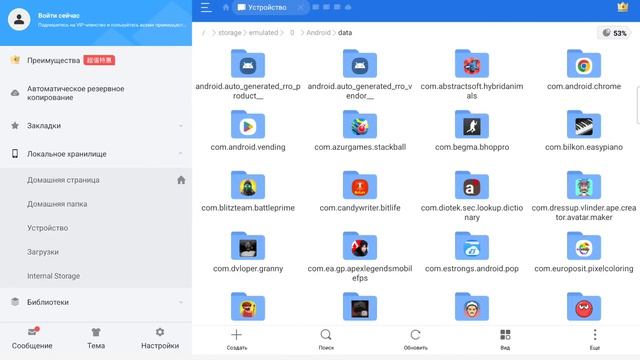The image size is (640, 360).
Task: Open com.blitzteam.battleprime folder
Action: tap(248, 191)
